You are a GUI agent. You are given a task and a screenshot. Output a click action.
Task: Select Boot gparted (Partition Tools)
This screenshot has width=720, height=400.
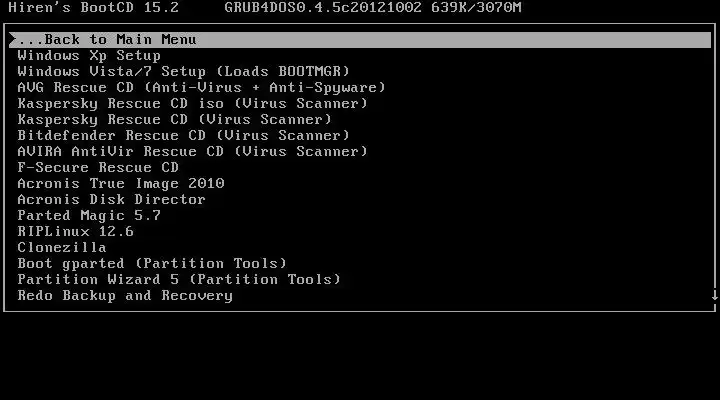pyautogui.click(x=152, y=264)
